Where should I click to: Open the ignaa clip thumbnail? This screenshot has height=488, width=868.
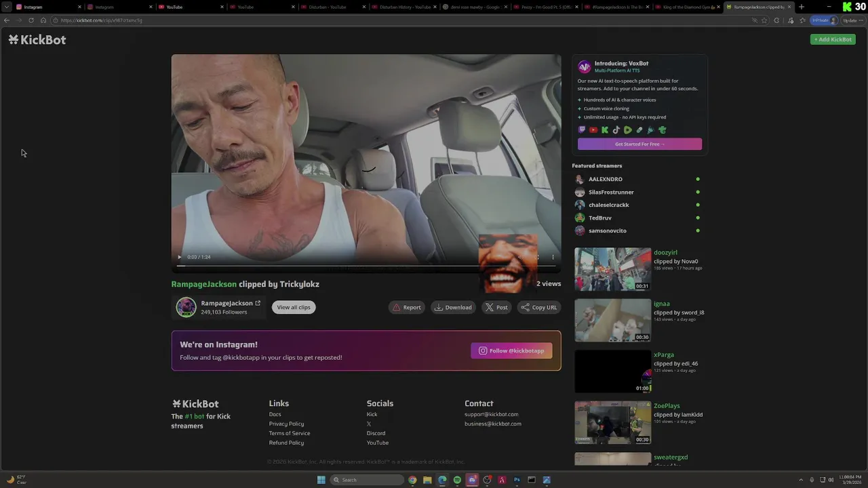[612, 320]
